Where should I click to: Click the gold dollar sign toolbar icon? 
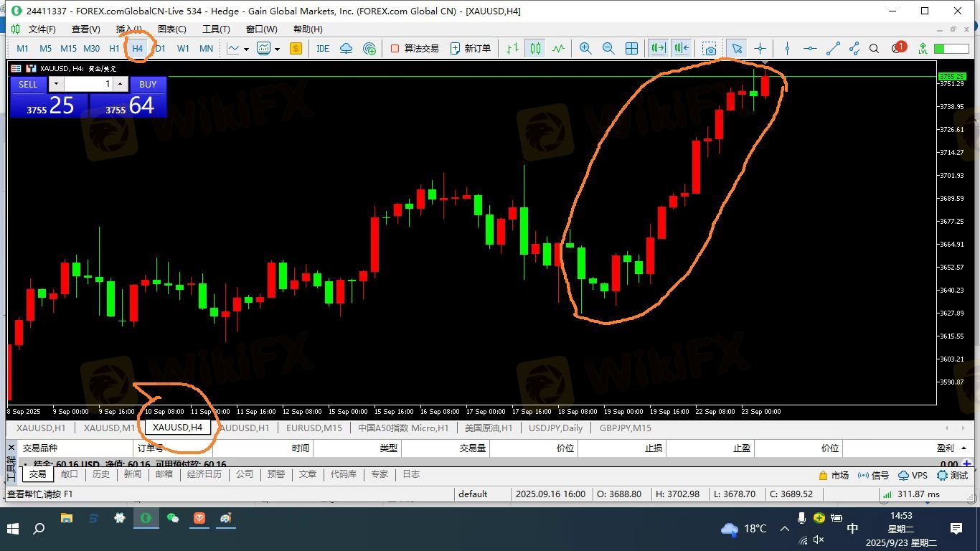point(296,49)
